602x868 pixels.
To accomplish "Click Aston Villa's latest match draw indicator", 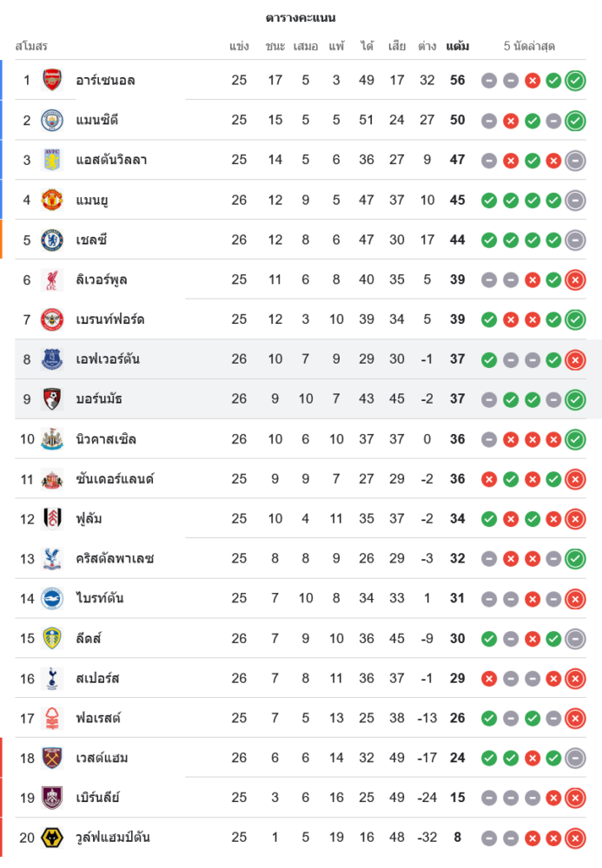I will [574, 161].
